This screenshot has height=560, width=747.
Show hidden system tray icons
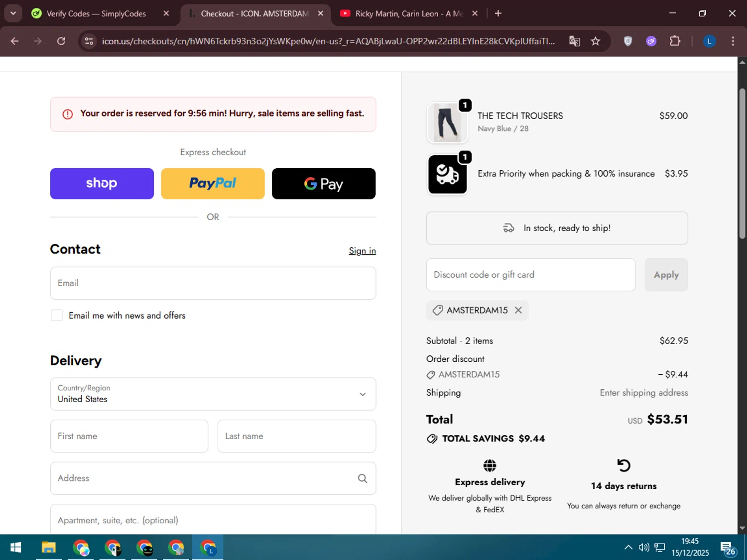pyautogui.click(x=628, y=548)
